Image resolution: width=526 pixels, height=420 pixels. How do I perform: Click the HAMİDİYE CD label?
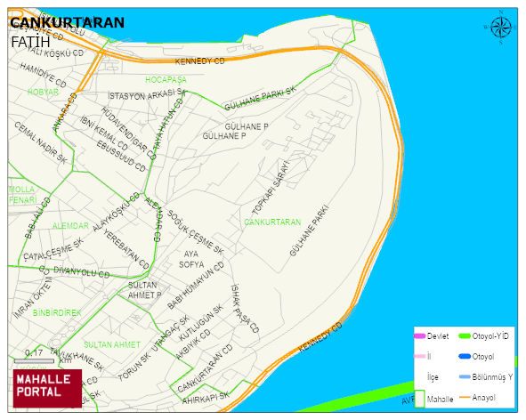(x=43, y=75)
